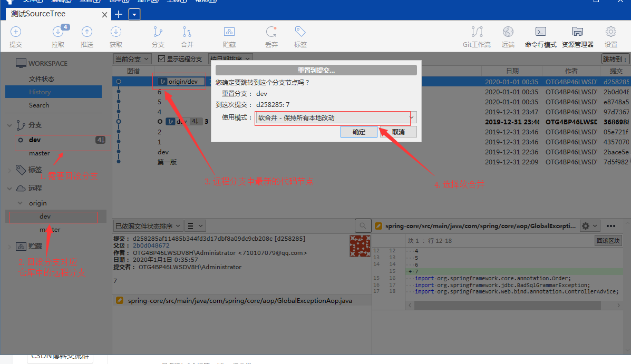The height and width of the screenshot is (364, 631).
Task: Click the search magnifier icon in commit panel
Action: pyautogui.click(x=363, y=225)
